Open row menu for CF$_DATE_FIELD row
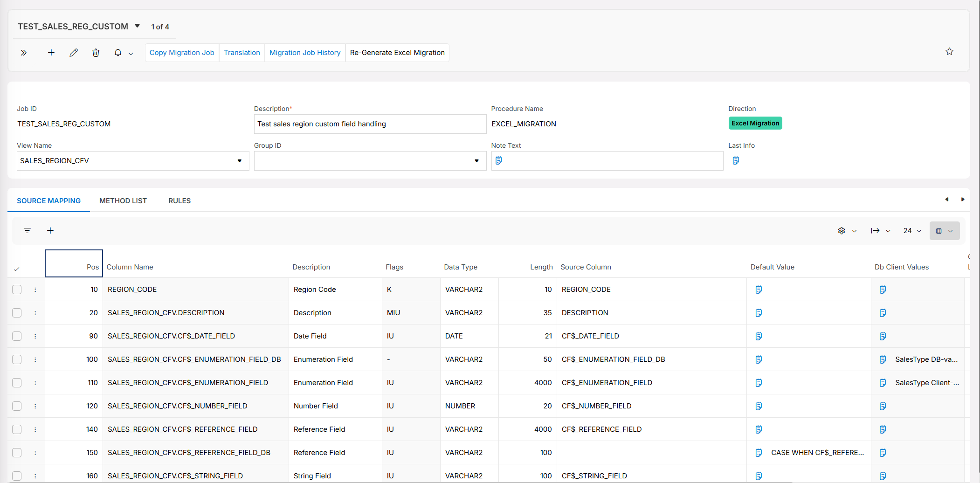 click(35, 336)
